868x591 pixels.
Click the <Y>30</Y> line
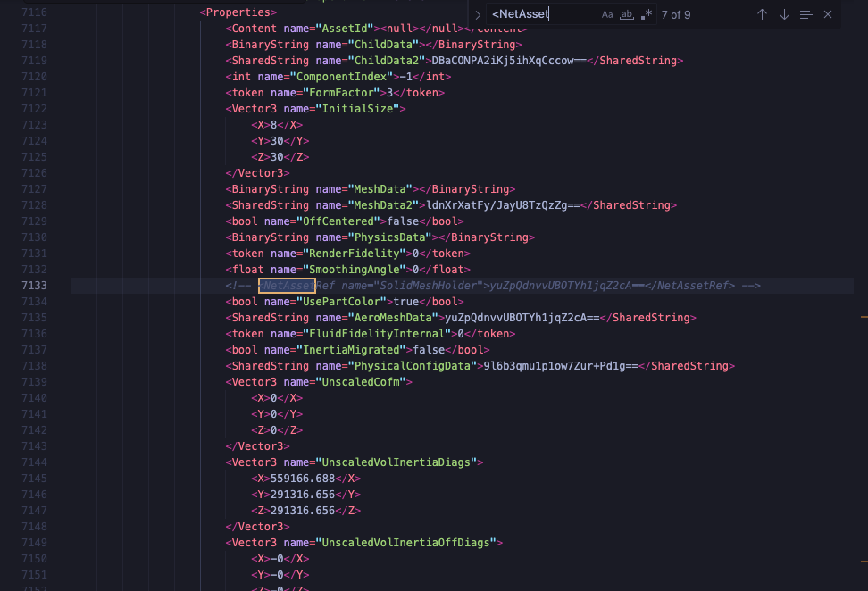[x=280, y=140]
